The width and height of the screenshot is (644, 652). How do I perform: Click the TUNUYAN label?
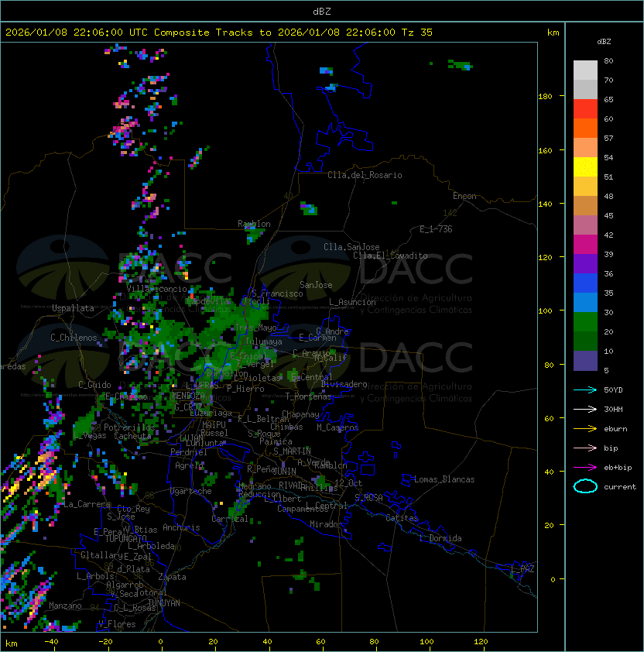pyautogui.click(x=164, y=603)
